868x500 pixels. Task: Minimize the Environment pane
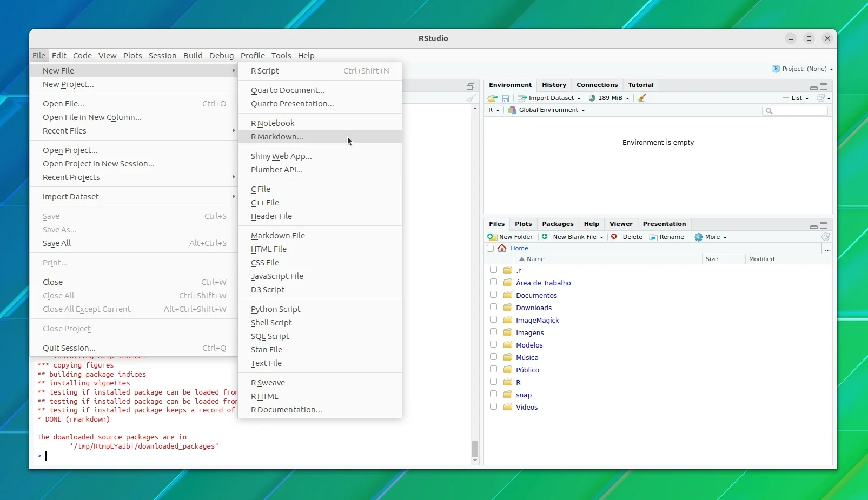pos(813,87)
